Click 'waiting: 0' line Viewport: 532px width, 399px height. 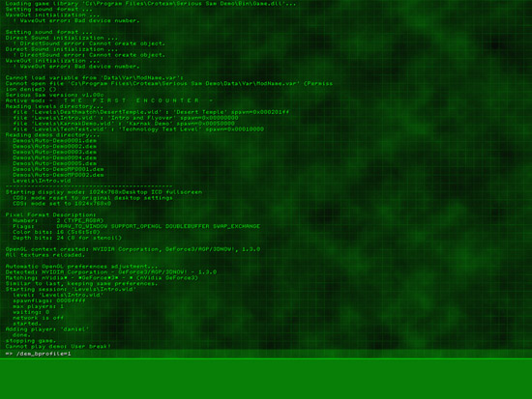tap(31, 312)
